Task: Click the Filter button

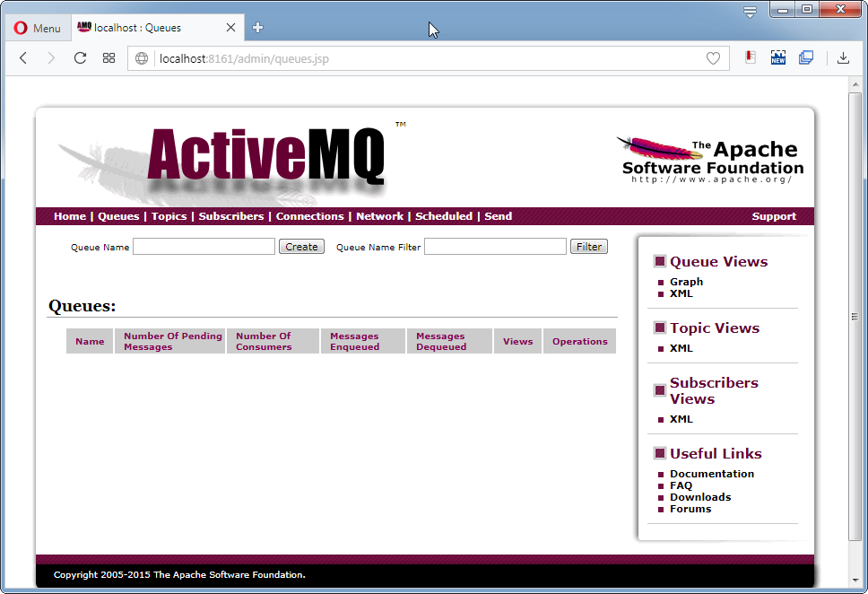Action: click(x=589, y=247)
